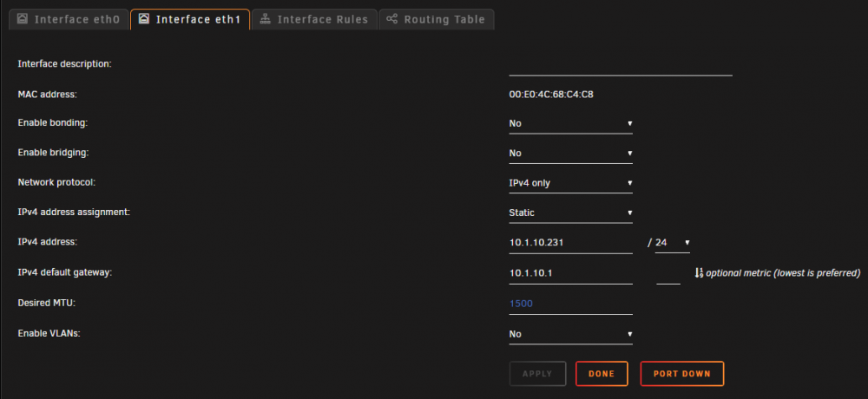Click the 'Enable bonding:' label
The image size is (868, 399).
tap(53, 123)
